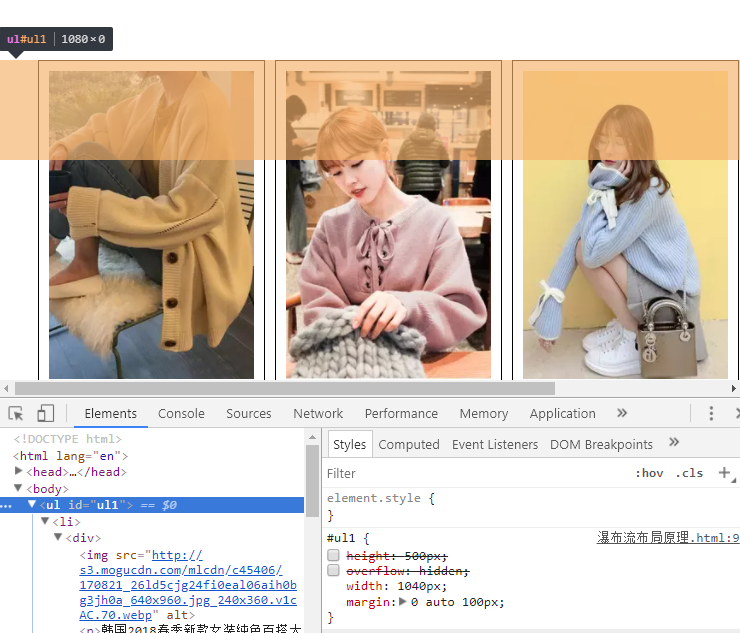This screenshot has height=633, width=740.
Task: Select the html lang="en" node
Action: click(70, 456)
